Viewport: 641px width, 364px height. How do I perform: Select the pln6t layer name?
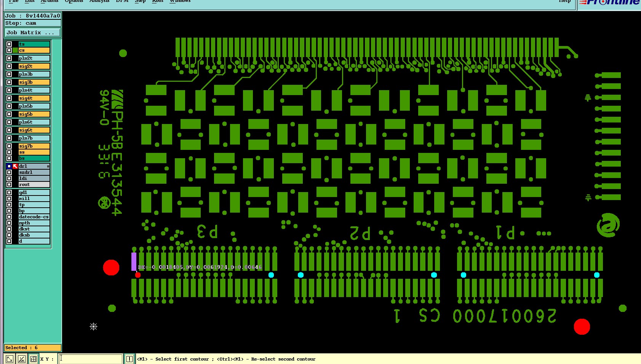pos(34,122)
